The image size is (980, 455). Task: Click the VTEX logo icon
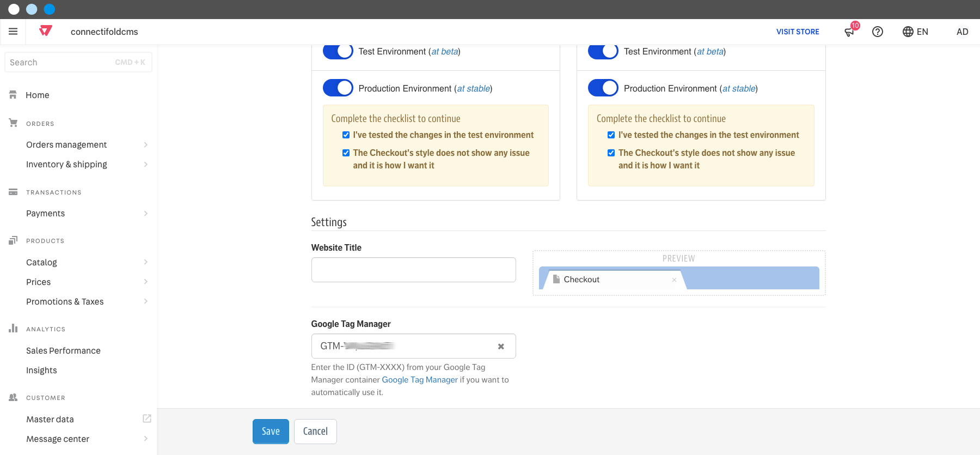pyautogui.click(x=46, y=31)
